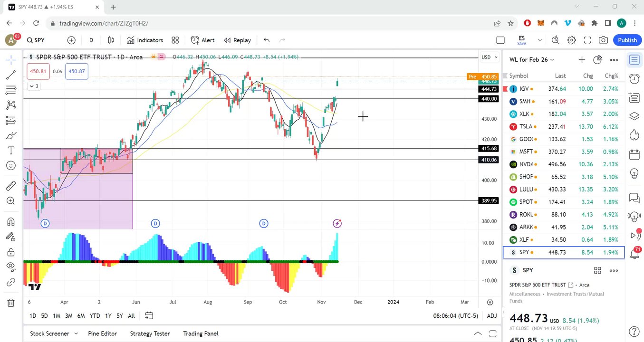Enter fullscreen mode
The image size is (644, 342).
pos(587,40)
